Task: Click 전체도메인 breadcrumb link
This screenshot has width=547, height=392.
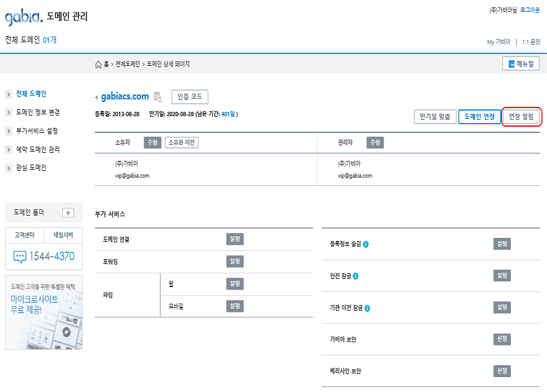Action: 127,64
